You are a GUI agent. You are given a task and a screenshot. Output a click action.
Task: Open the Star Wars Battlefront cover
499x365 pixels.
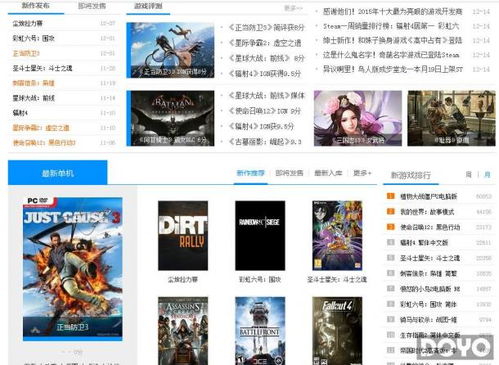tap(260, 331)
